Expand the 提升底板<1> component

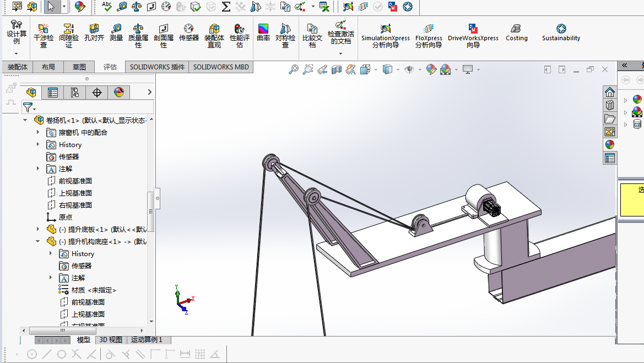point(38,229)
